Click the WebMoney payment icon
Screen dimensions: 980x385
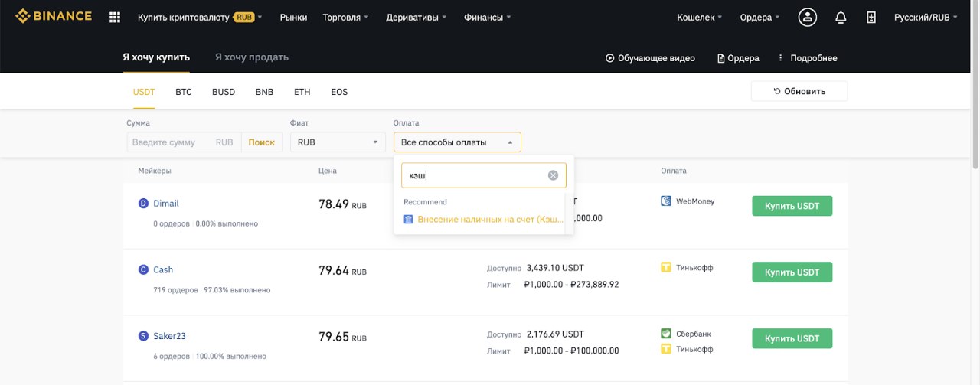coord(666,201)
